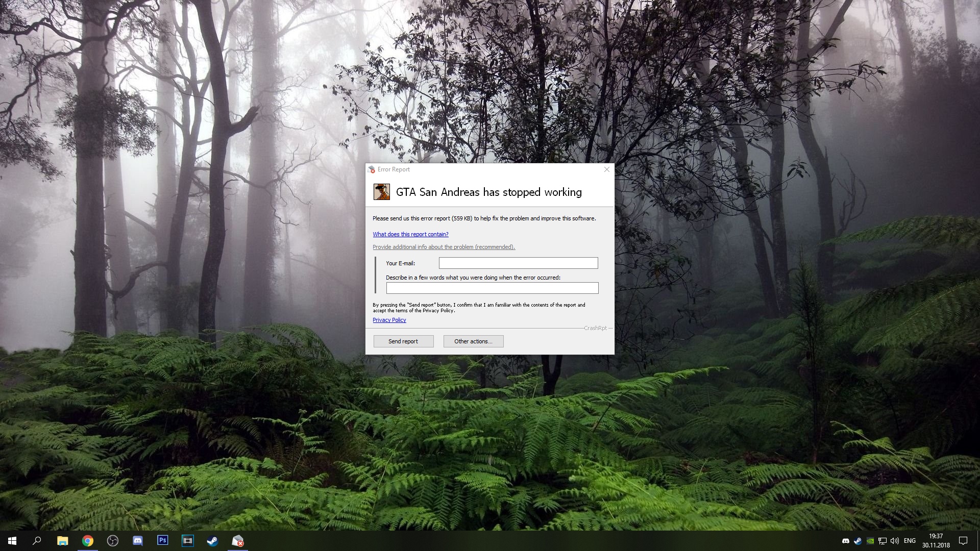This screenshot has height=551, width=980.
Task: Close the Error Report dialog
Action: click(x=607, y=169)
